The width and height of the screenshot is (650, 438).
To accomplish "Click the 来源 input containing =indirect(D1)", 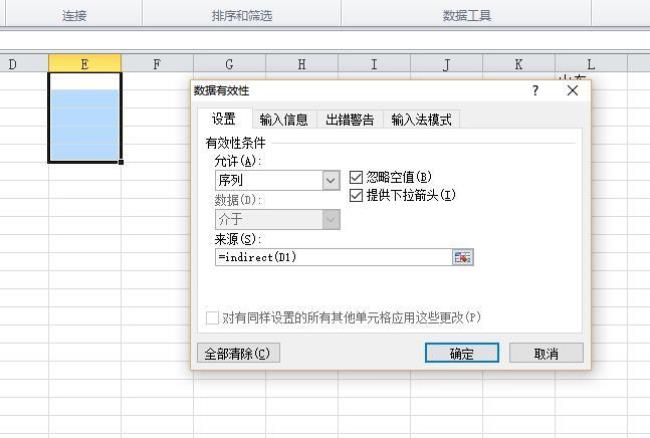I will click(x=333, y=257).
